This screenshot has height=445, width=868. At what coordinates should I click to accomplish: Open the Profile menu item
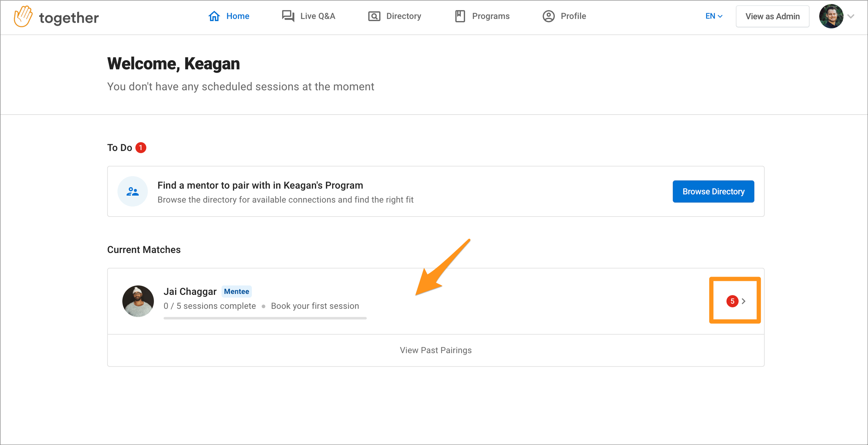tap(564, 16)
